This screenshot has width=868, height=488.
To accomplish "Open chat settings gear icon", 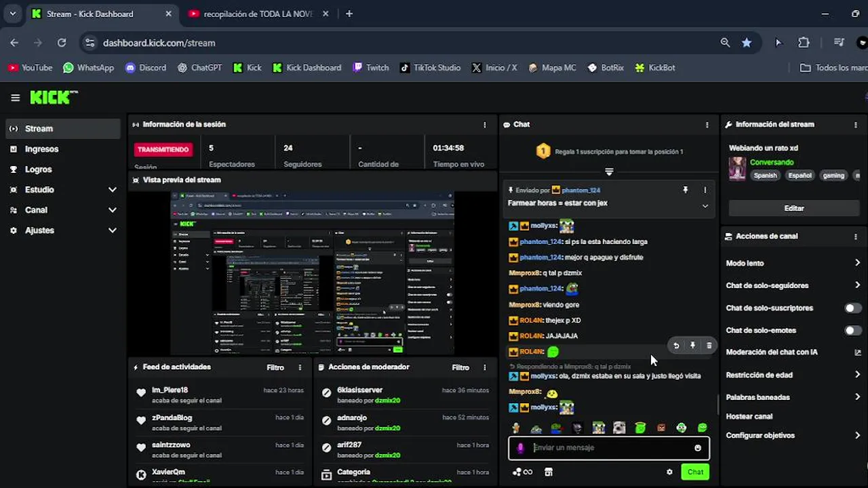I will (669, 472).
